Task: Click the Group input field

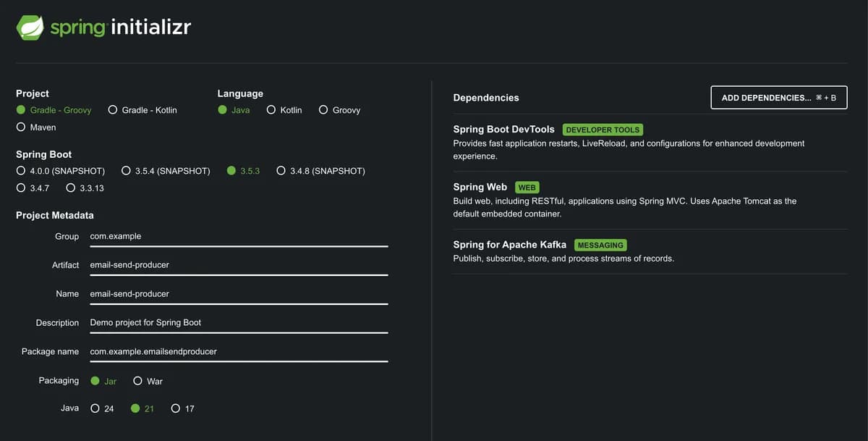Action: [x=239, y=236]
